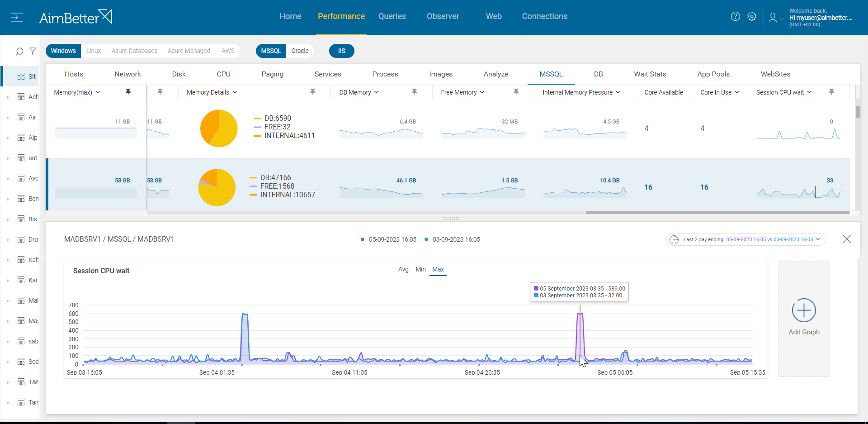Viewport: 868px width, 424px height.
Task: Open the Queries menu
Action: pos(392,16)
